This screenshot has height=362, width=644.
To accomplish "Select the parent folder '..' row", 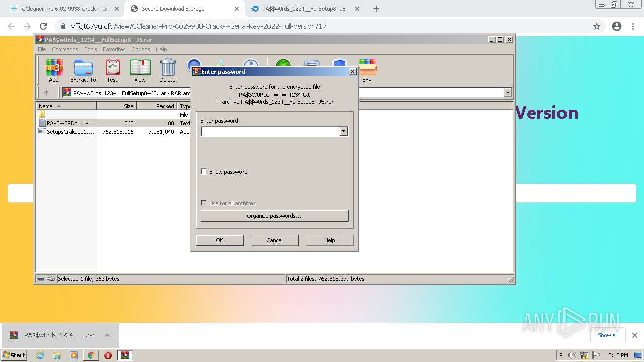I will (x=113, y=115).
